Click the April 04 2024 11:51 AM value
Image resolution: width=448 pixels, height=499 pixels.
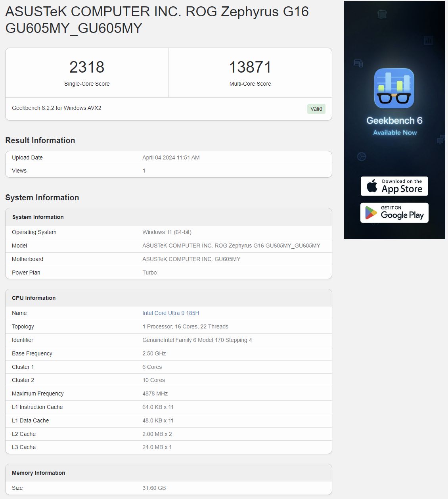click(x=171, y=157)
